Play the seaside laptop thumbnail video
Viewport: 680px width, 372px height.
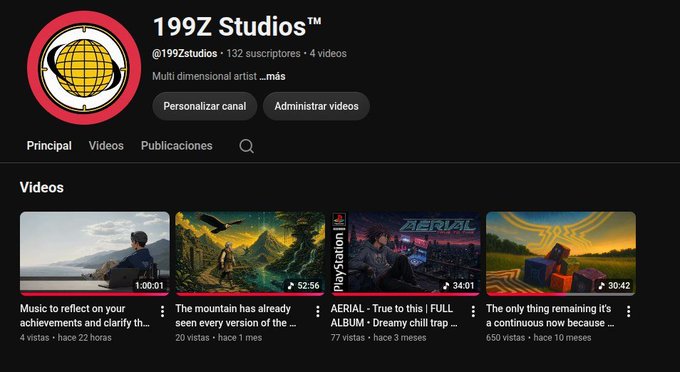click(x=95, y=253)
